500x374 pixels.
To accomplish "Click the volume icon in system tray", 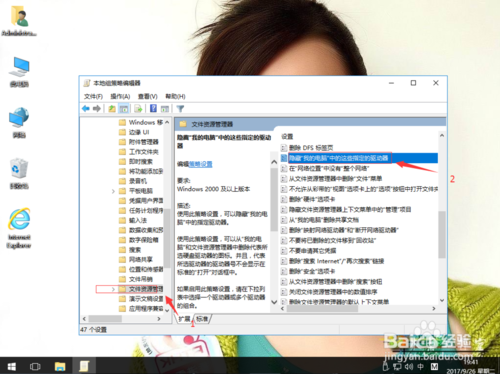I will pyautogui.click(x=409, y=367).
